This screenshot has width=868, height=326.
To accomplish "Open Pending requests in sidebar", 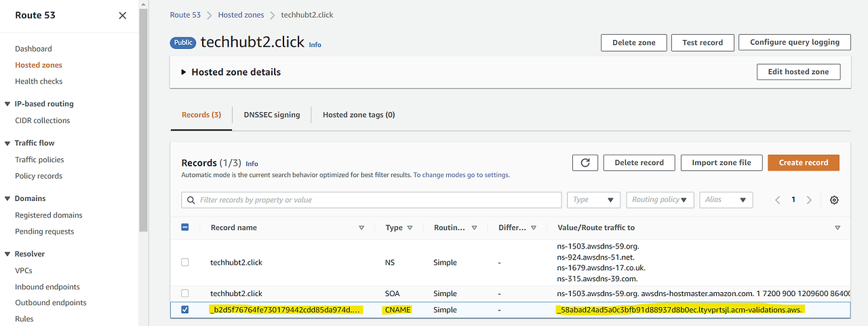I will coord(45,232).
